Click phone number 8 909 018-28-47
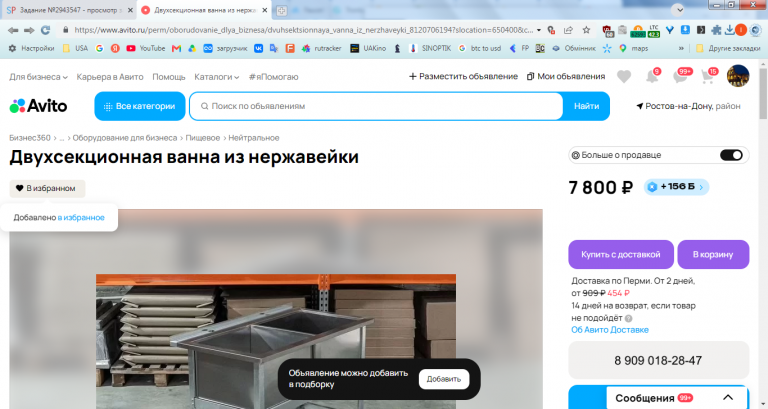768x409 pixels. [658, 361]
